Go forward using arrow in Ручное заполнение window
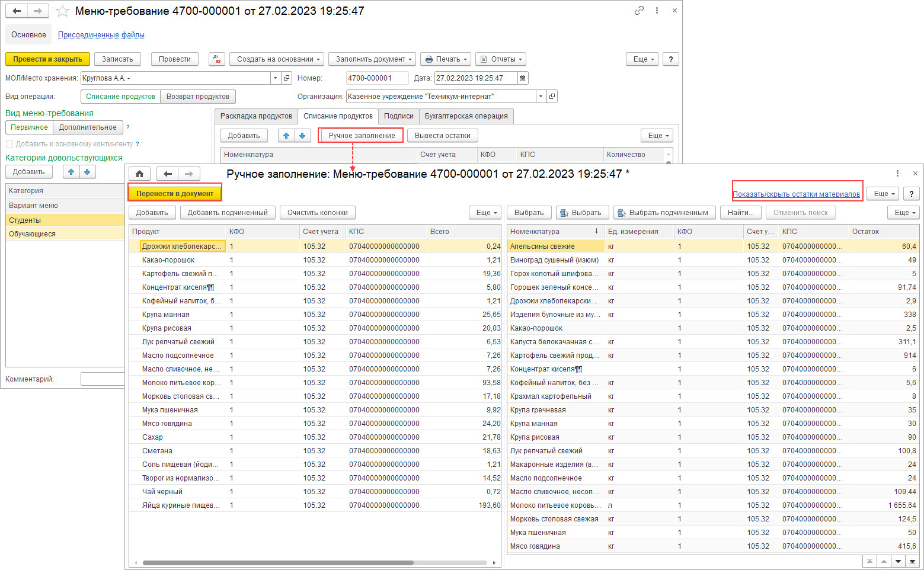The image size is (924, 570). click(189, 174)
